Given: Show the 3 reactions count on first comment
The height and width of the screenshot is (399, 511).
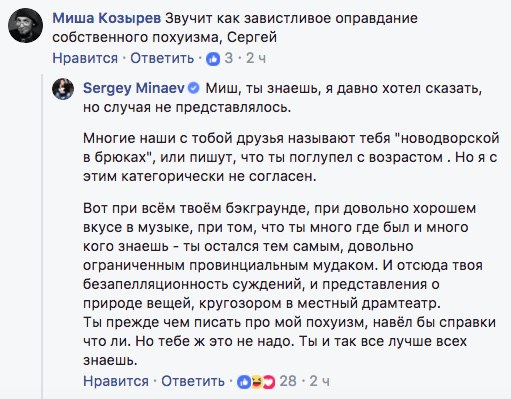Looking at the screenshot, I should [229, 58].
